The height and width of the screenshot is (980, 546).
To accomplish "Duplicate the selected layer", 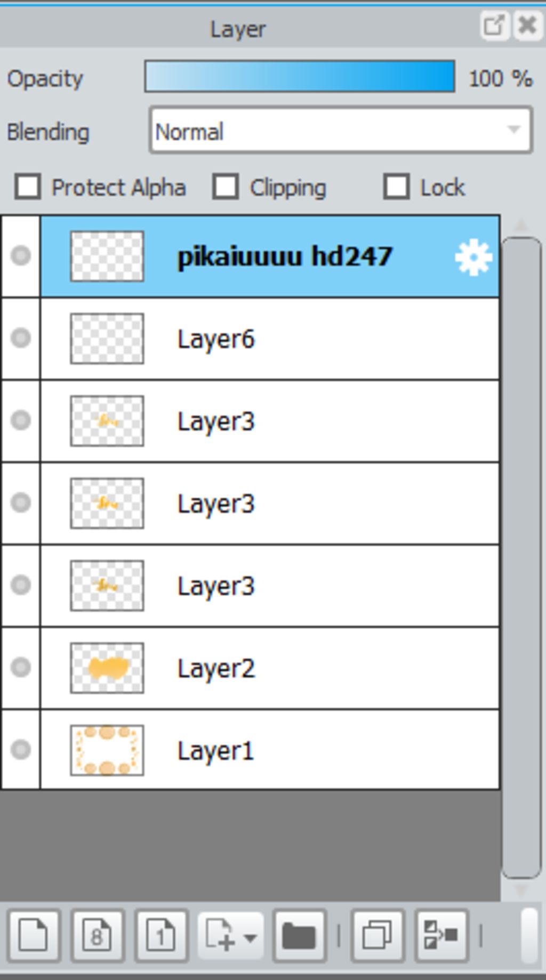I will tap(378, 936).
